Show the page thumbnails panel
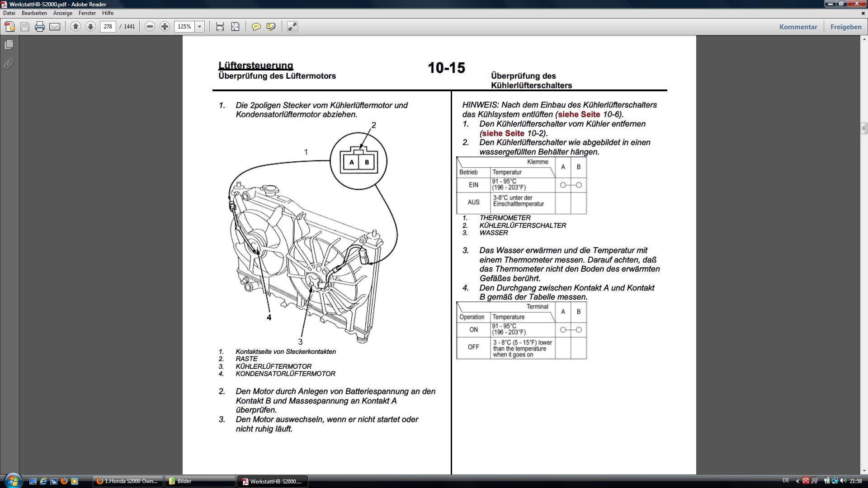868x488 pixels. pyautogui.click(x=9, y=45)
